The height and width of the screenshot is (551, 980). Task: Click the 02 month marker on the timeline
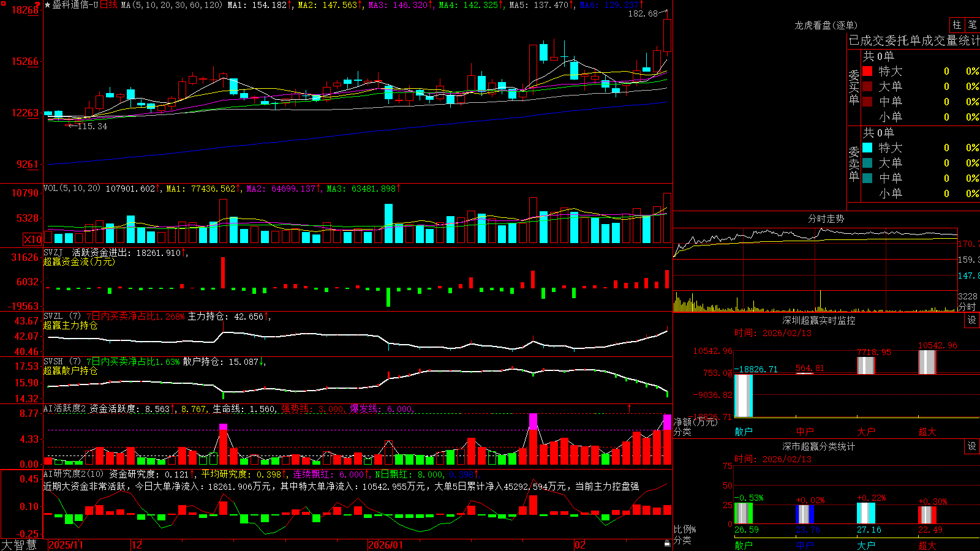point(580,545)
